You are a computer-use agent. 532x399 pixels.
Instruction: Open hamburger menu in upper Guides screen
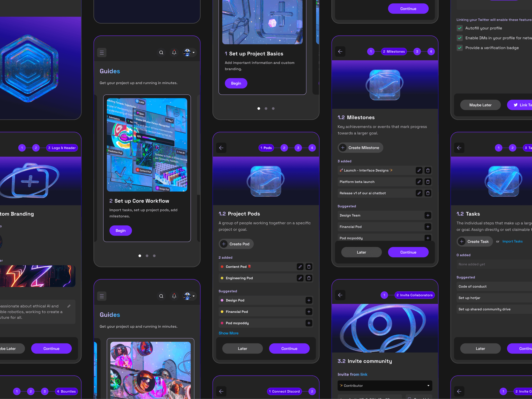(102, 53)
